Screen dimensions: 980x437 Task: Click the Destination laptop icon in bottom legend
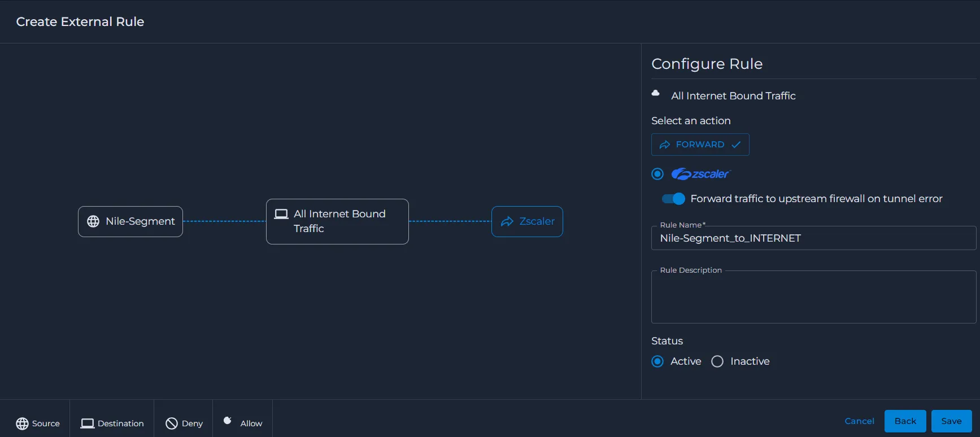click(x=88, y=423)
